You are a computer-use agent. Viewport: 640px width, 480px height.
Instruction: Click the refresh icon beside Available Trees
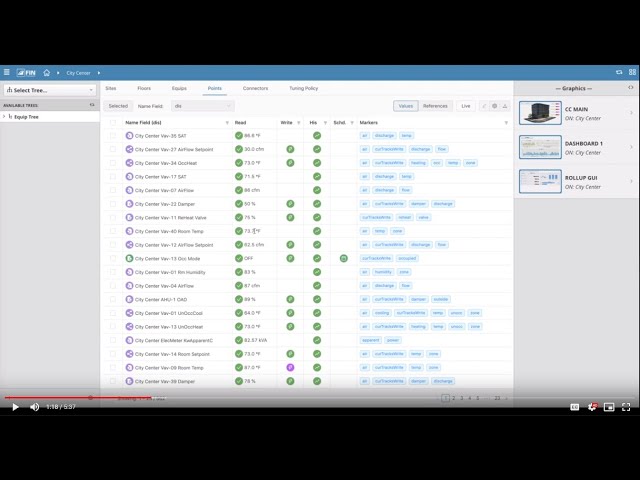coord(92,105)
